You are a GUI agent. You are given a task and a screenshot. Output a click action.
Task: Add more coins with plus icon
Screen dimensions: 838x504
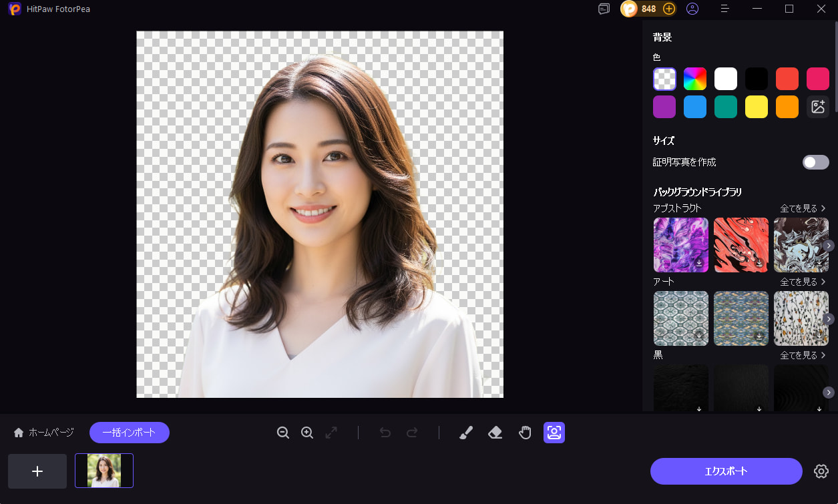(x=668, y=9)
